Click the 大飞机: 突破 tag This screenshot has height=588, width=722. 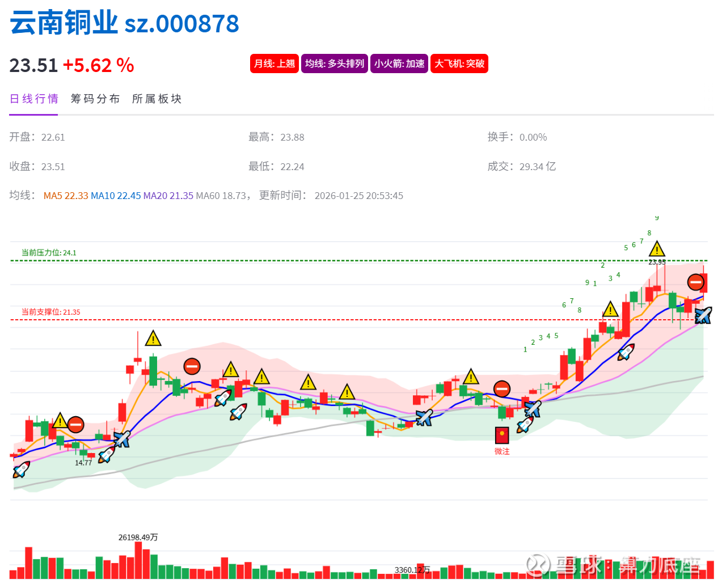(x=459, y=64)
